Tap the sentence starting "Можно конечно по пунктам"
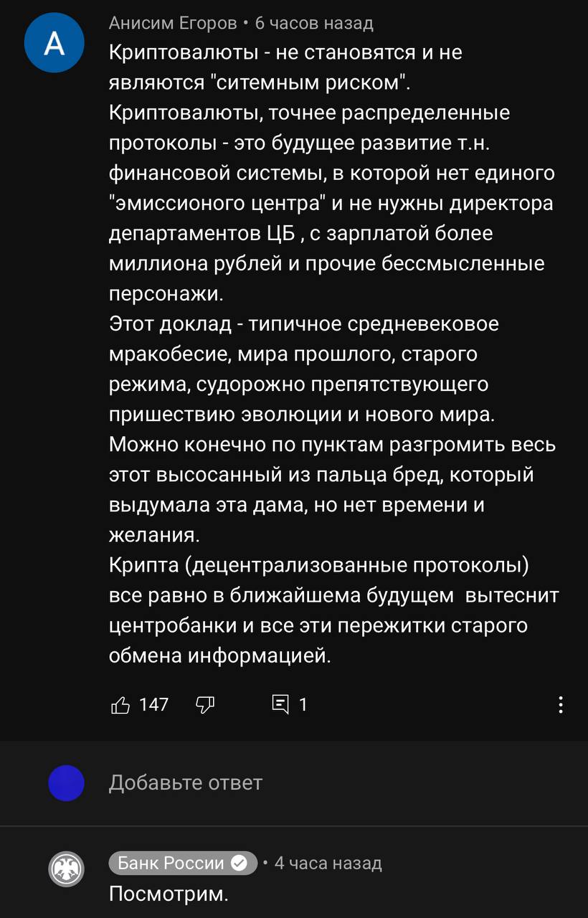The width and height of the screenshot is (588, 918). click(x=332, y=445)
